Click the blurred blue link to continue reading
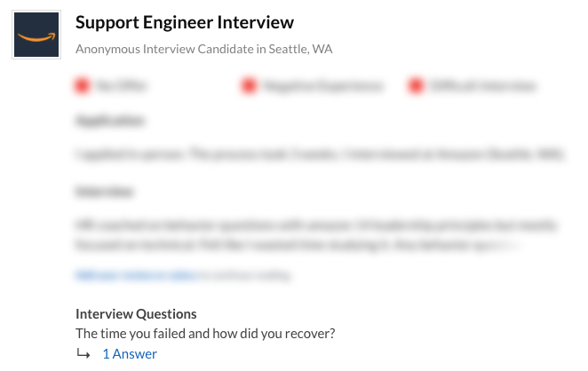 point(135,276)
